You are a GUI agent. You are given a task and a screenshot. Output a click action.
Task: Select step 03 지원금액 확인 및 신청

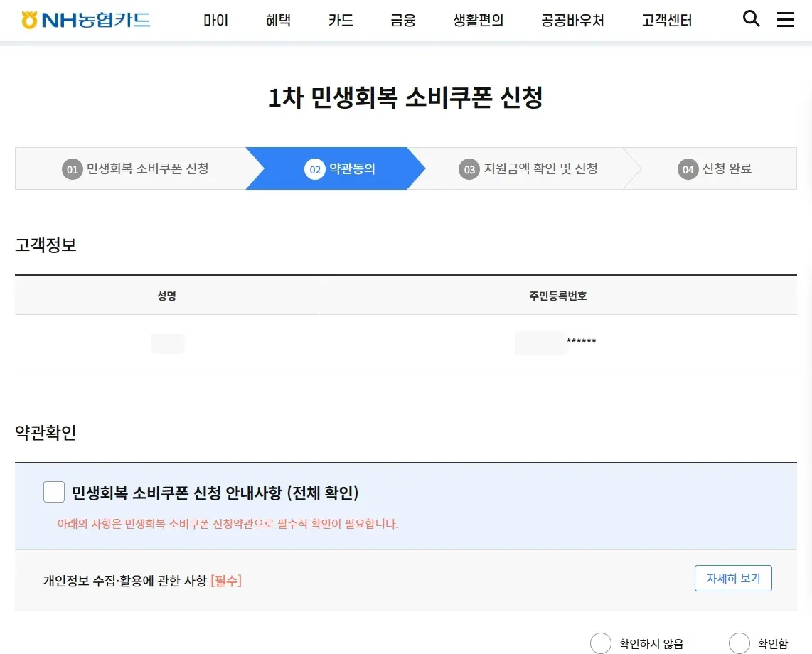[530, 168]
